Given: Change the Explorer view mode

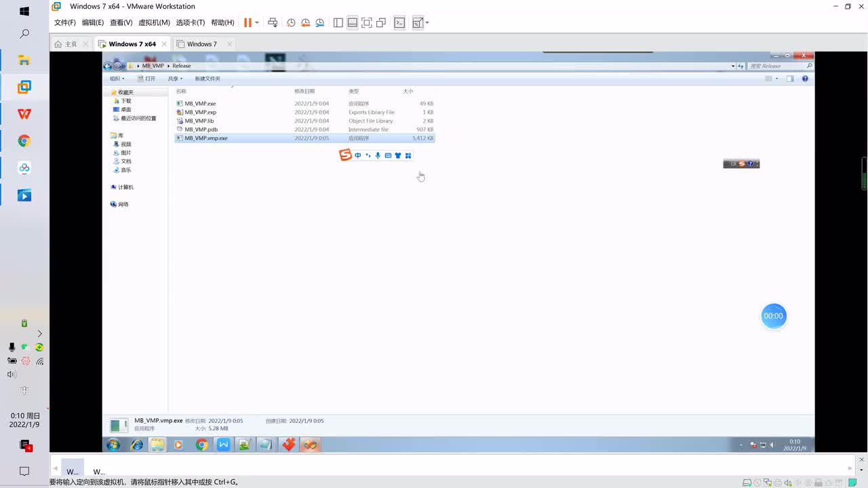Looking at the screenshot, I should [768, 79].
